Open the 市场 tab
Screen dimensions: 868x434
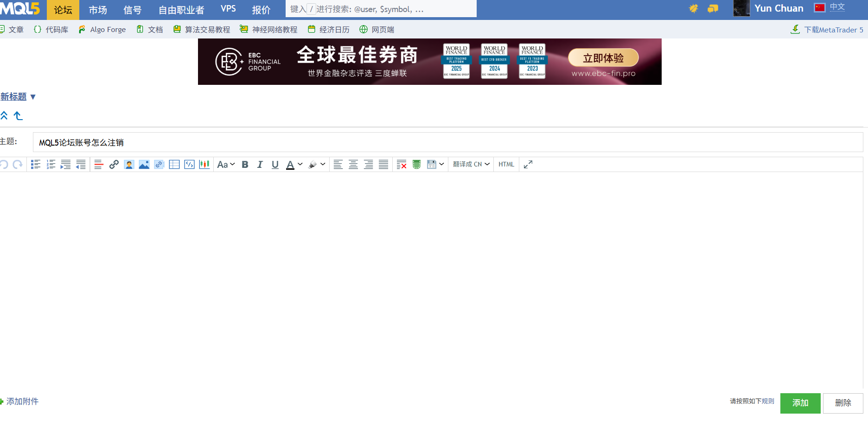coord(98,10)
